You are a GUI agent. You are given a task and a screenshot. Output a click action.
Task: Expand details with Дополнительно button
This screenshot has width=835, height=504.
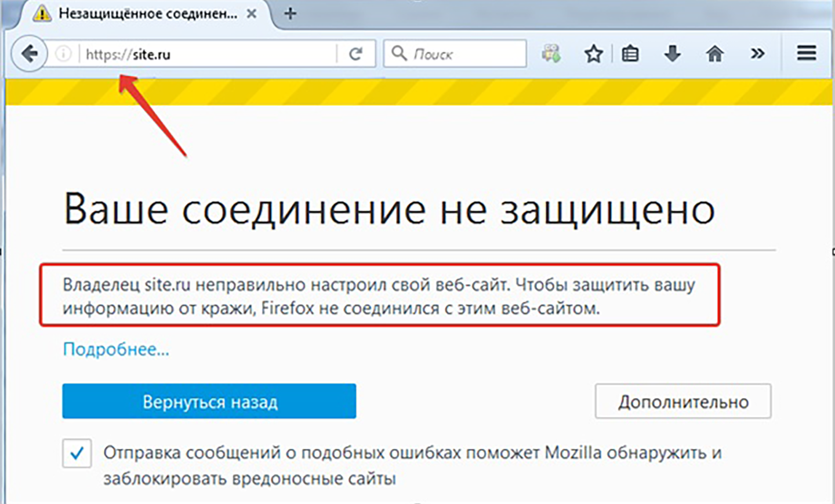coord(682,401)
